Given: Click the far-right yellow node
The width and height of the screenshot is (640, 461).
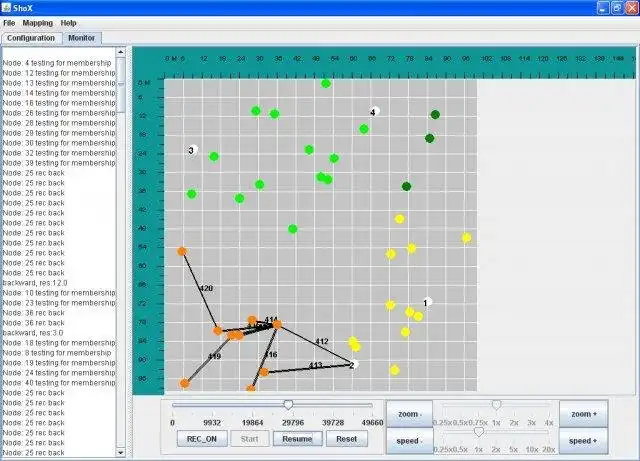Looking at the screenshot, I should 467,238.
